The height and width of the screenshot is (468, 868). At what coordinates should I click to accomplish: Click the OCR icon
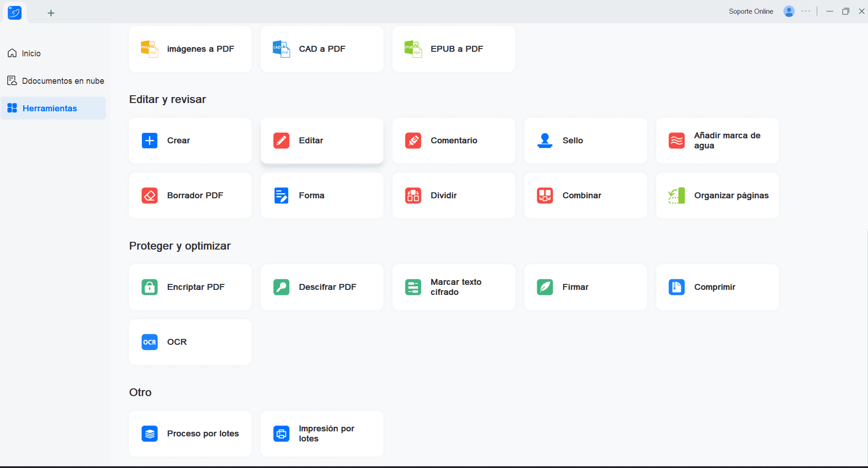pyautogui.click(x=150, y=342)
